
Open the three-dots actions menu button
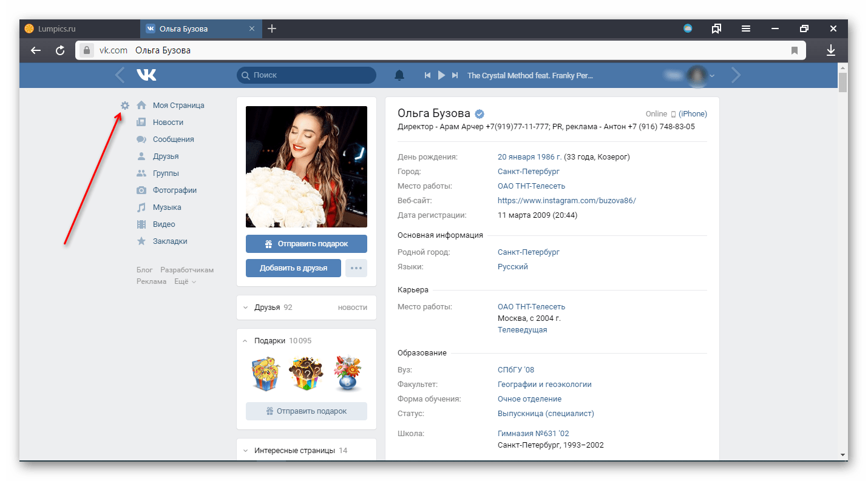click(356, 268)
